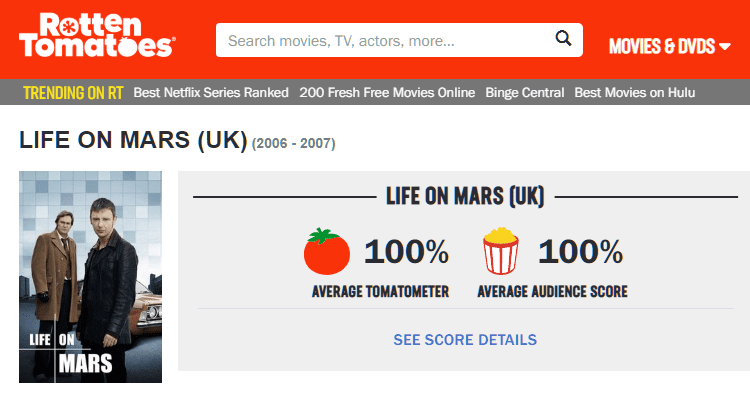The image size is (750, 399).
Task: Open 200 Fresh Free Movies Online link
Action: tap(387, 92)
